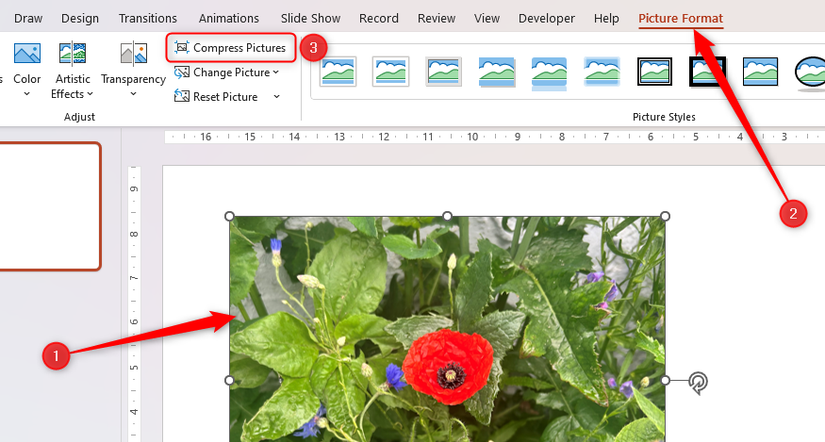Screen dimensions: 825x442
Task: Click the Transparency icon
Action: click(x=134, y=54)
